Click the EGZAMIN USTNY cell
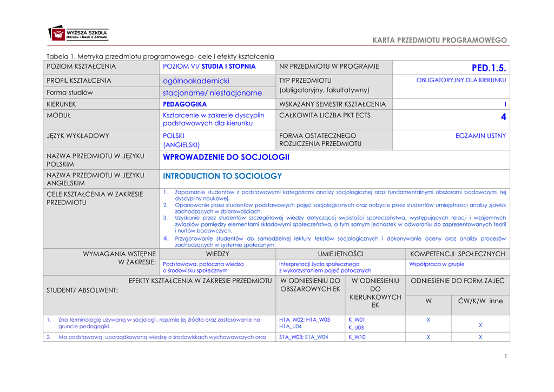This screenshot has height=392, width=554. pyautogui.click(x=480, y=136)
